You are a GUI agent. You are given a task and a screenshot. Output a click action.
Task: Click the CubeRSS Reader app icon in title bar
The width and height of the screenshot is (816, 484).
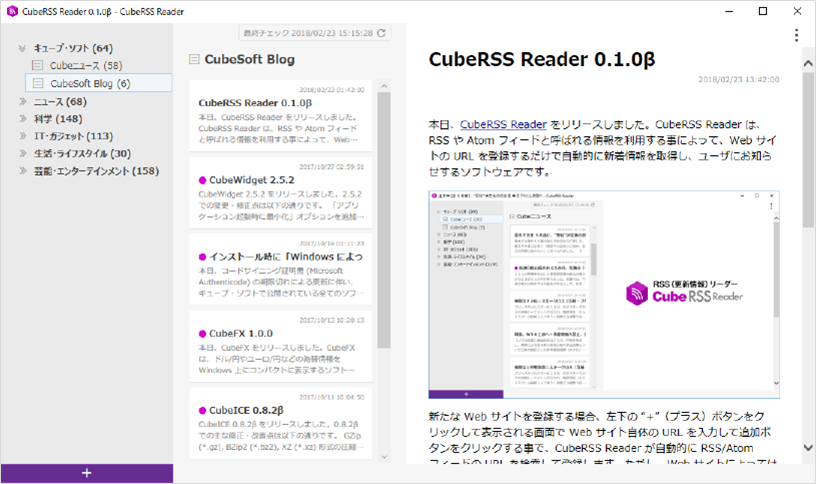[x=12, y=11]
